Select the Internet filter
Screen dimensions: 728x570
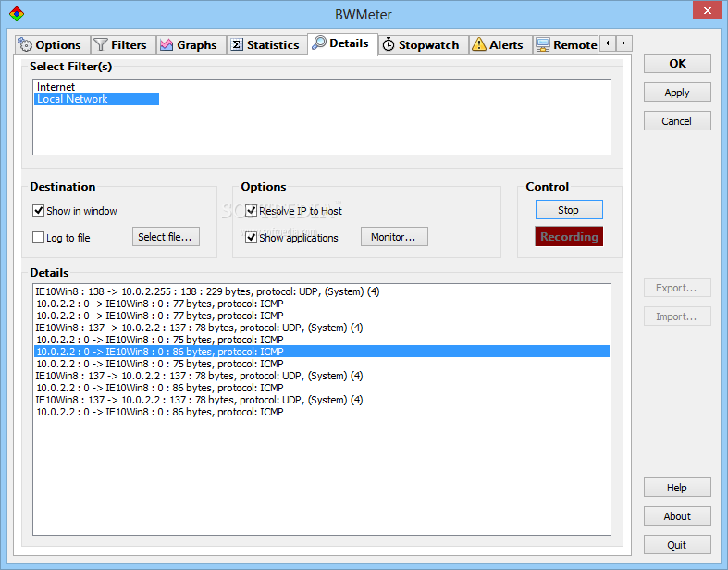click(96, 87)
